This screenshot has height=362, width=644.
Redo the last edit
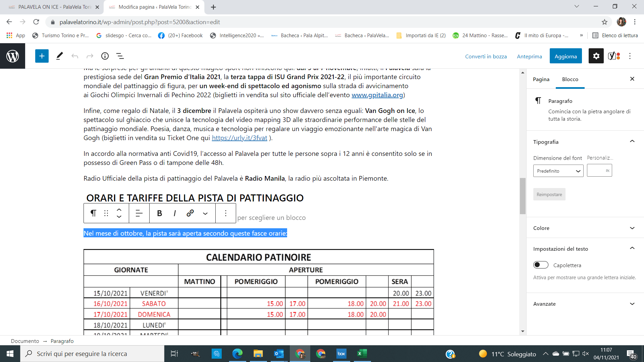click(90, 56)
